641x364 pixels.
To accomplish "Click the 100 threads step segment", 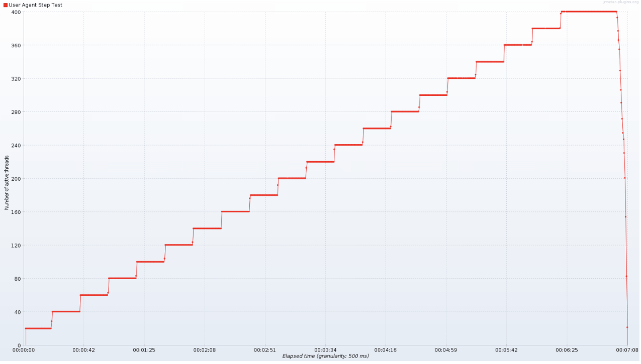I will 150,262.
